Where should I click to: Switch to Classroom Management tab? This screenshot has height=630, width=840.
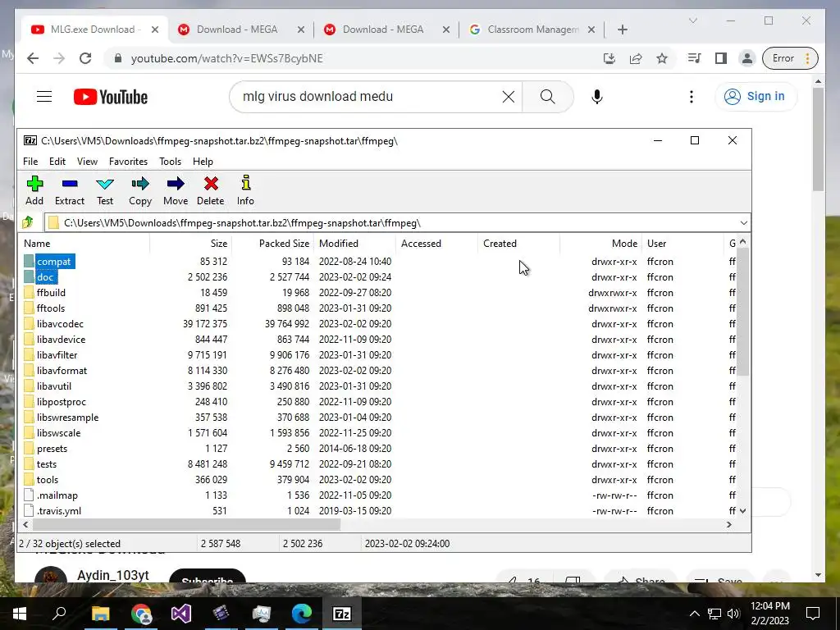click(x=532, y=30)
